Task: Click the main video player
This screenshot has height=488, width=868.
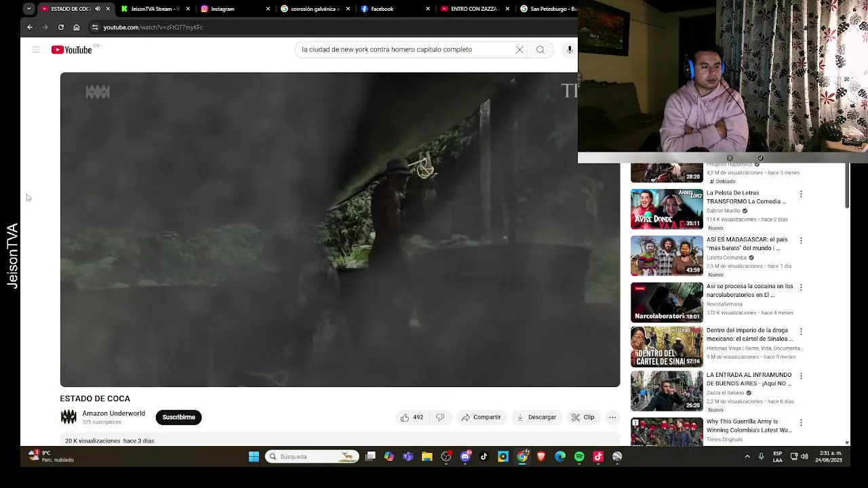Action: (340, 230)
